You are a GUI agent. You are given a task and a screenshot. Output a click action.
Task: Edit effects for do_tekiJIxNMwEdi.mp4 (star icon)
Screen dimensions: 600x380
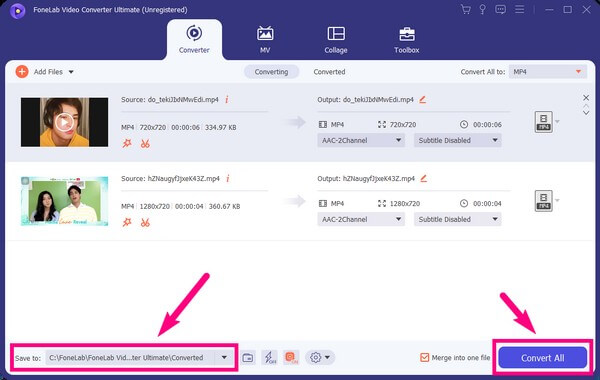(127, 144)
